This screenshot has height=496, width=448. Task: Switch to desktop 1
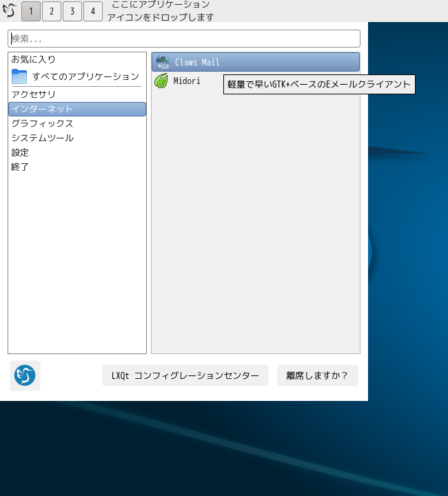click(x=31, y=12)
